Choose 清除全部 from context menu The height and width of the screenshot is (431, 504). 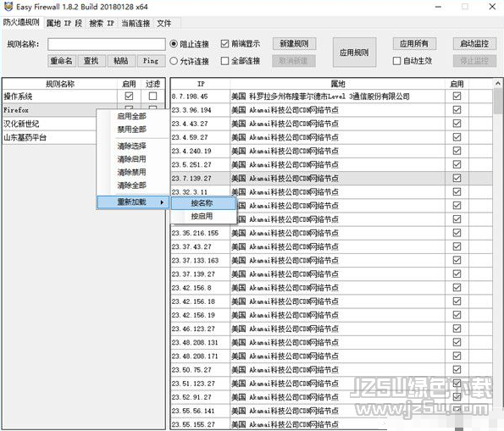[x=132, y=185]
